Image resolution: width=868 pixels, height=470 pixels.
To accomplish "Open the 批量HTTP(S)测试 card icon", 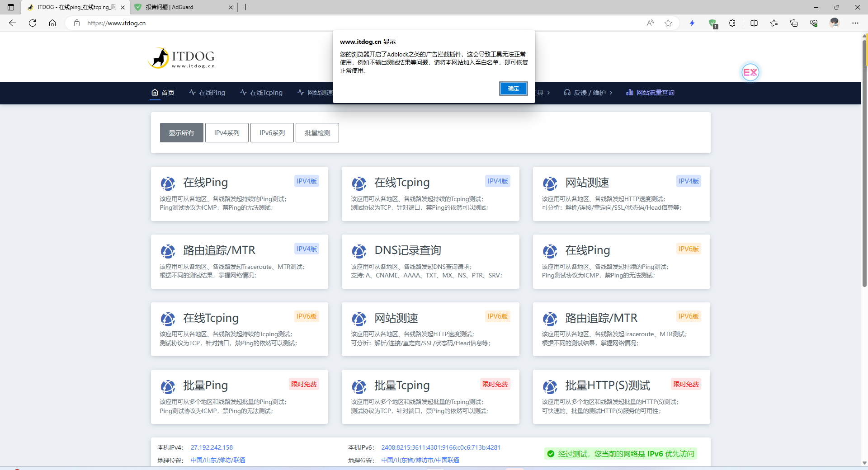I will click(550, 386).
